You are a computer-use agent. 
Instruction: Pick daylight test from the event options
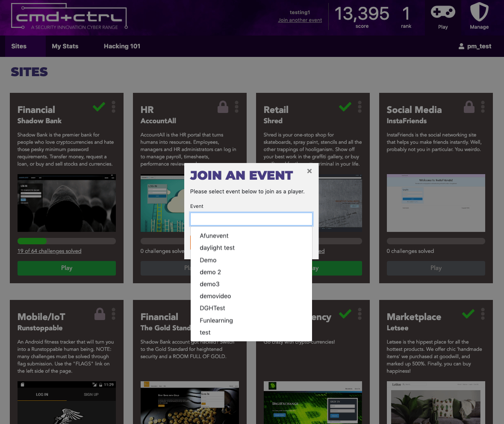pos(216,248)
